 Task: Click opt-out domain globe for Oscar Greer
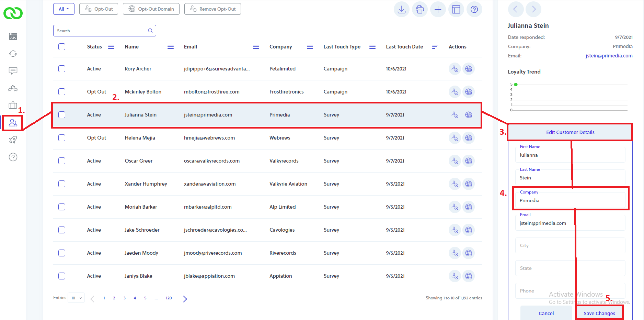click(469, 161)
